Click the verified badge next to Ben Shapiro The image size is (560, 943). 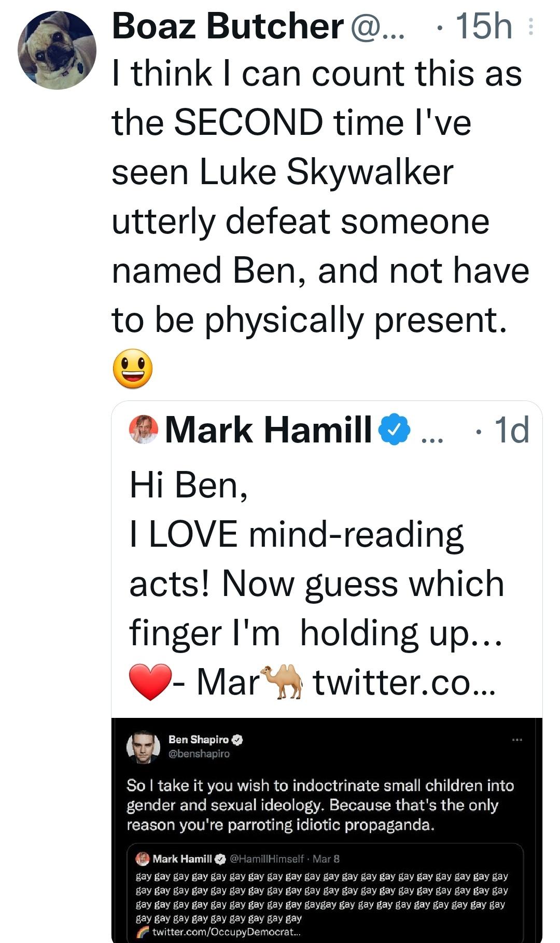point(238,740)
